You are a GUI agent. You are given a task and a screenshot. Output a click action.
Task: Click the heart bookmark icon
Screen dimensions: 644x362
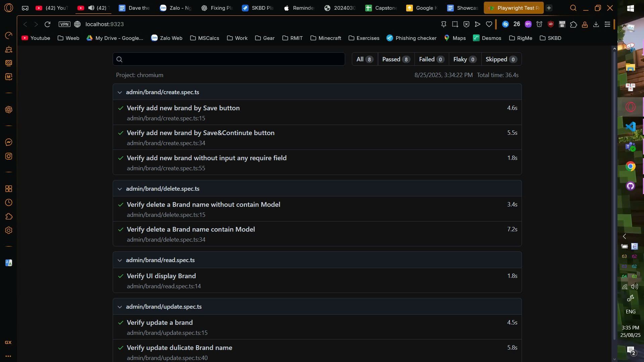click(x=489, y=24)
